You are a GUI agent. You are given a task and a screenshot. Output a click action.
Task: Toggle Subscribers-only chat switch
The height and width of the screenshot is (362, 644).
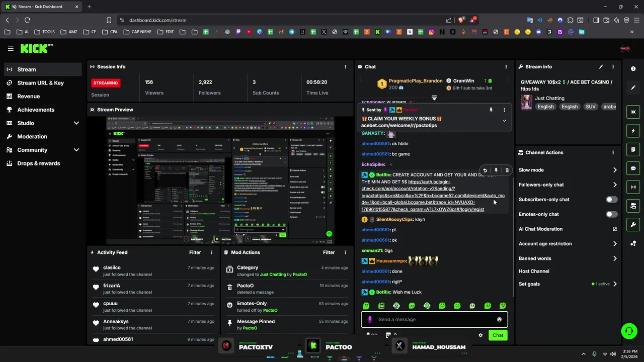click(x=611, y=200)
